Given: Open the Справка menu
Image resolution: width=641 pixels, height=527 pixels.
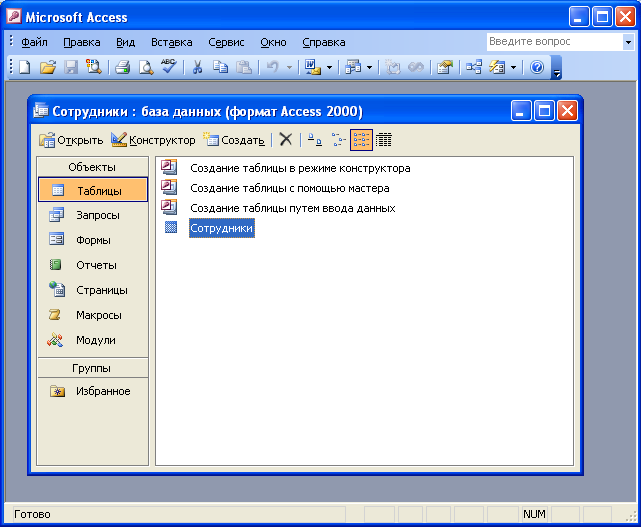Looking at the screenshot, I should [324, 42].
